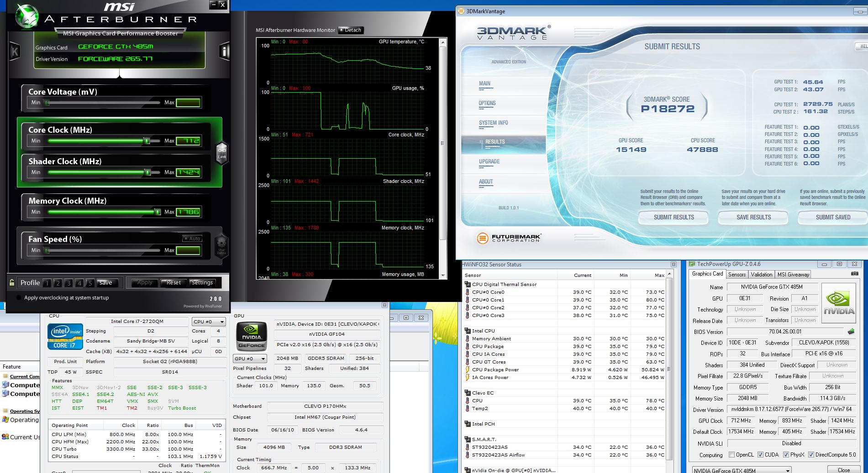Click the Memory Clock max value field
The image size is (868, 473).
[188, 212]
